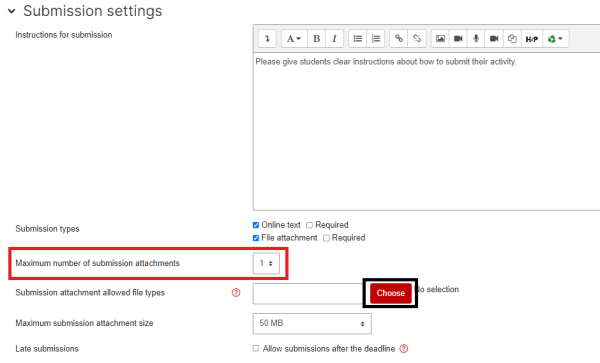Enable Allow submissions after the deadline
Viewport: 600px width, 363px height.
click(256, 348)
